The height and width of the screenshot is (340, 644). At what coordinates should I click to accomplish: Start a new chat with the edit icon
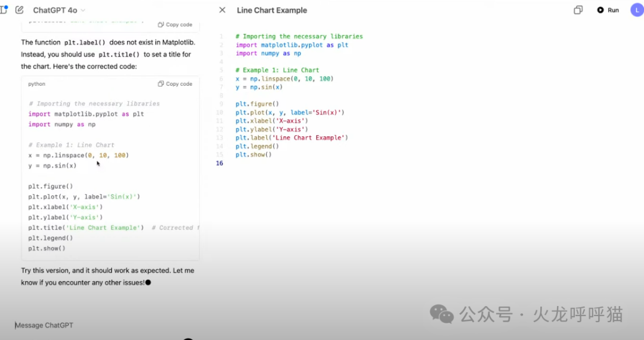tap(19, 10)
